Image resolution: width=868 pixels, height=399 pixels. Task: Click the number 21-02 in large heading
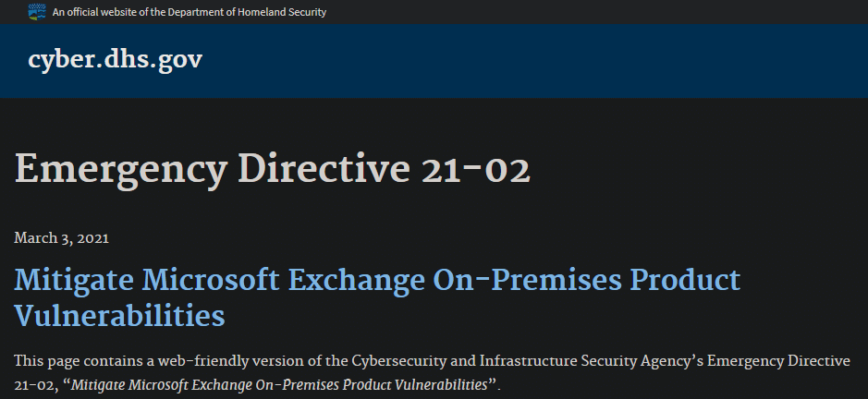coord(476,171)
